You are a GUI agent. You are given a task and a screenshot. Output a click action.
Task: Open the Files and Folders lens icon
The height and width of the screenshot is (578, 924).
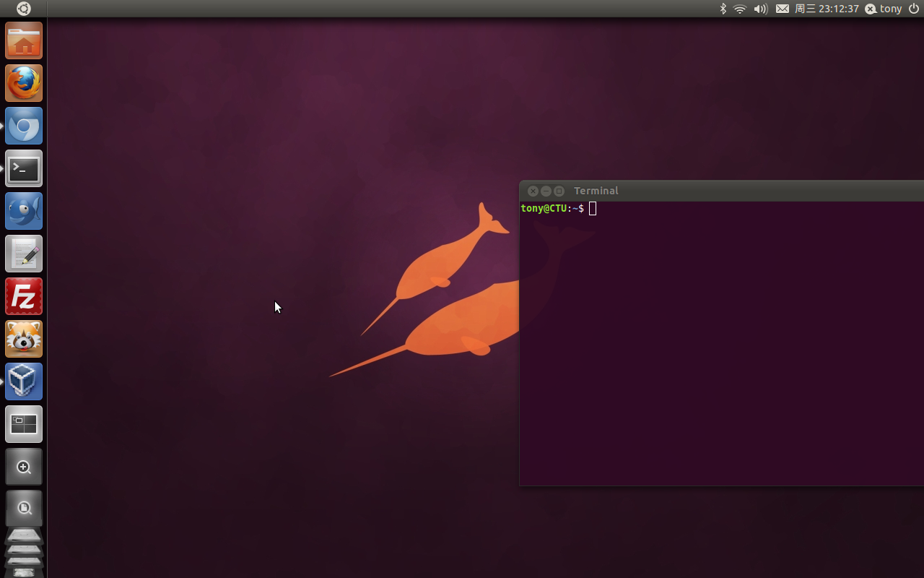point(24,508)
